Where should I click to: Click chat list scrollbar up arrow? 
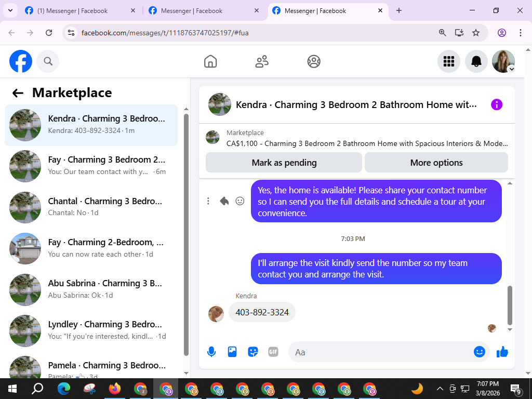186,109
